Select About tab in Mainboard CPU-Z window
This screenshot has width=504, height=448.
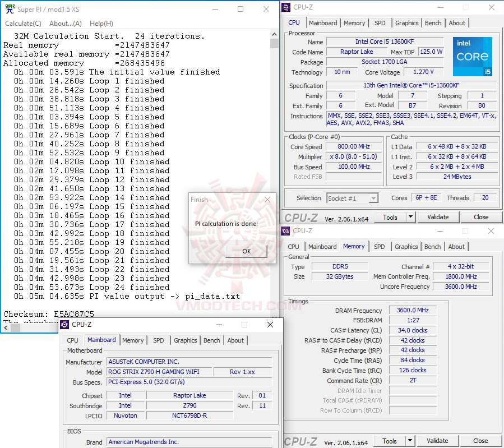pos(235,340)
